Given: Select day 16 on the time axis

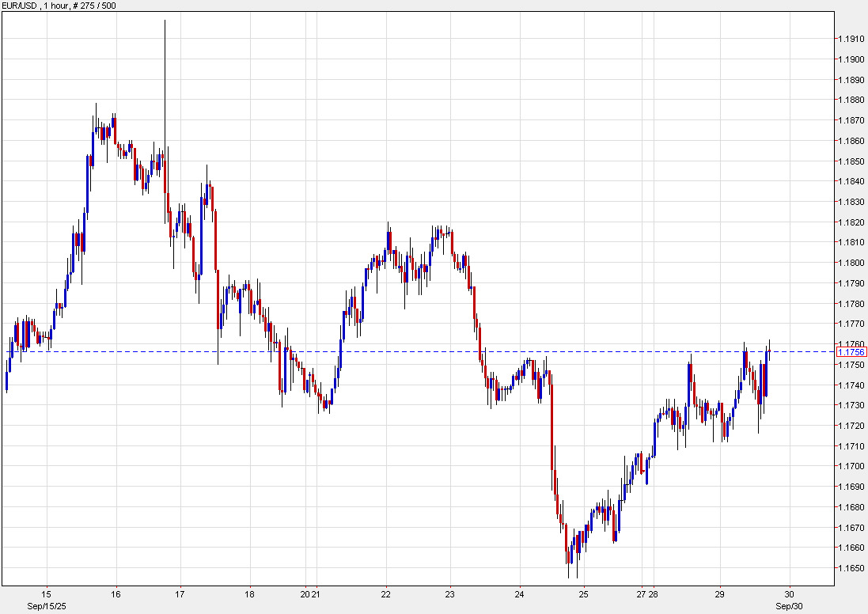Looking at the screenshot, I should [116, 593].
